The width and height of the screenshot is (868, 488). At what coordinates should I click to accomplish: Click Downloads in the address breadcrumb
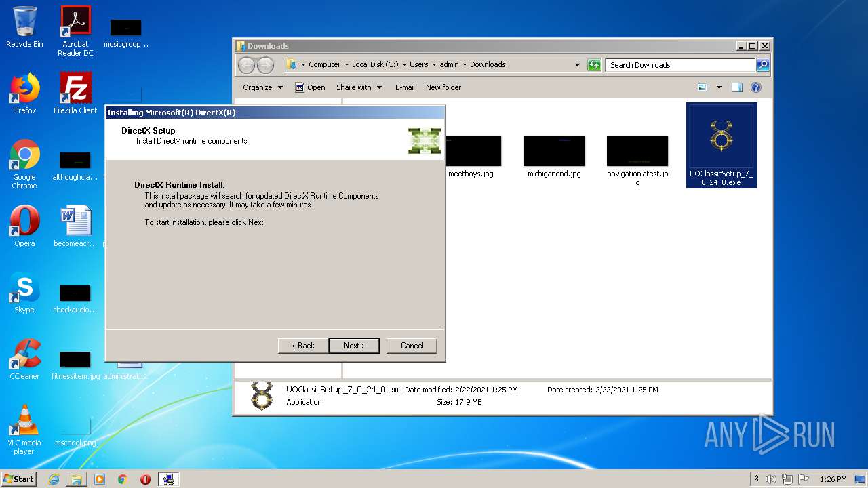point(488,64)
